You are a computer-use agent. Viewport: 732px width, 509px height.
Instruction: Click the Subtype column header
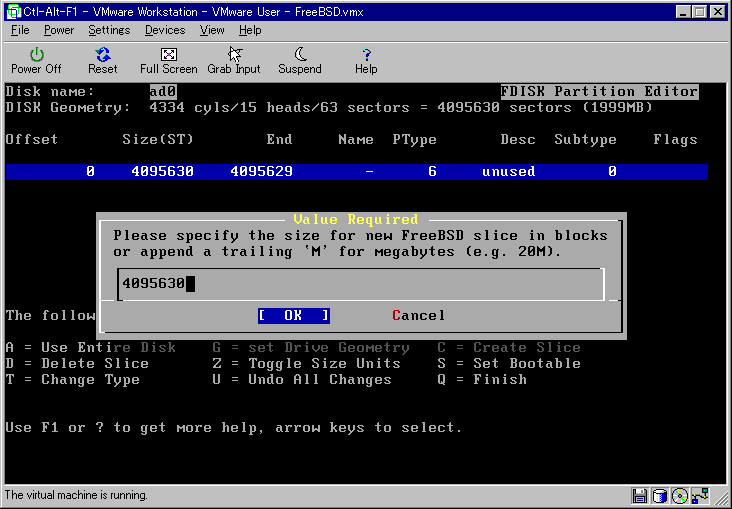click(x=585, y=140)
